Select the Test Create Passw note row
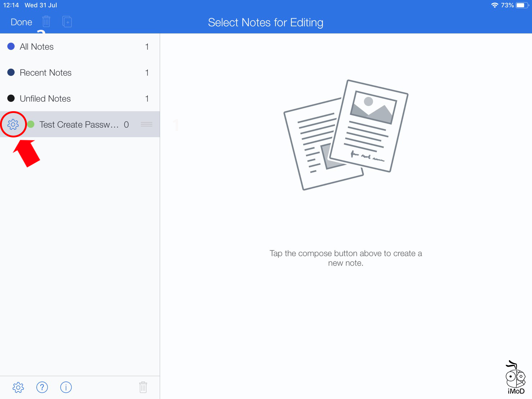The height and width of the screenshot is (399, 532). 79,124
